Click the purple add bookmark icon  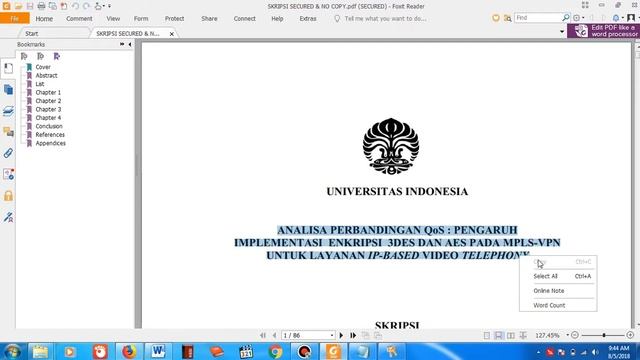pos(57,56)
